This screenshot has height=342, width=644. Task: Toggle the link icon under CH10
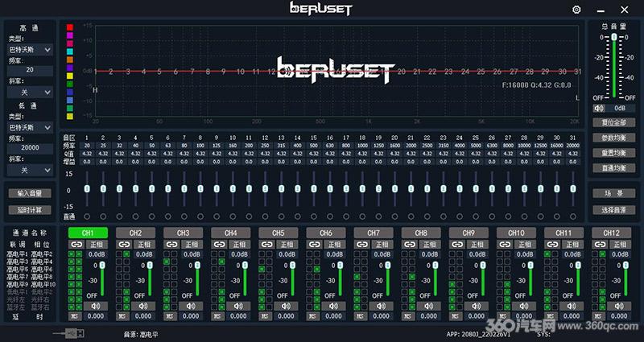[x=506, y=245]
